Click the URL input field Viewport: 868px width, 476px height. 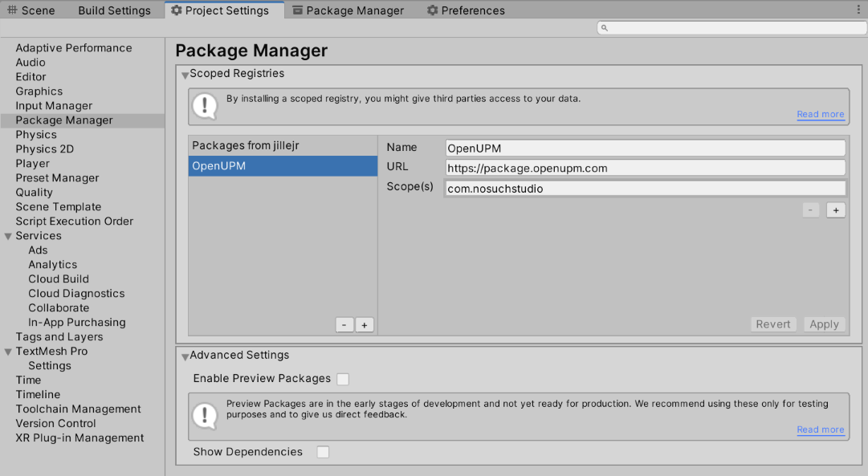point(645,167)
